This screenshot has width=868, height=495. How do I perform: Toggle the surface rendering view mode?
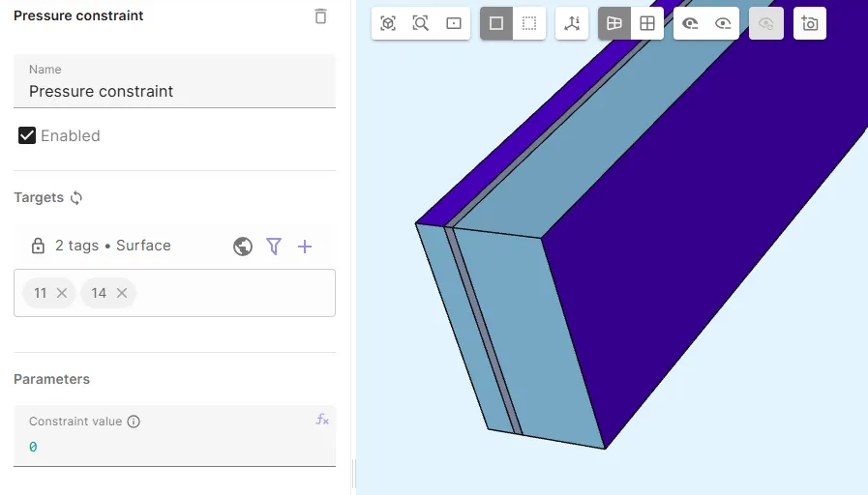point(614,23)
